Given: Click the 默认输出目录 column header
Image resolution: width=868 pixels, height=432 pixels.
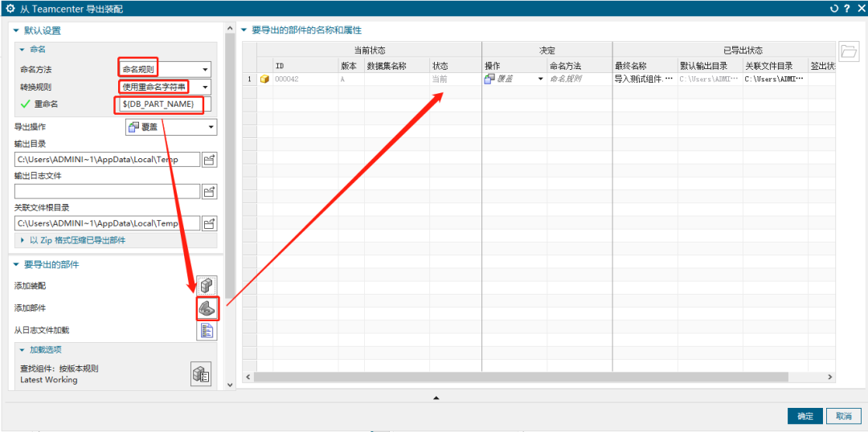Looking at the screenshot, I should point(710,67).
